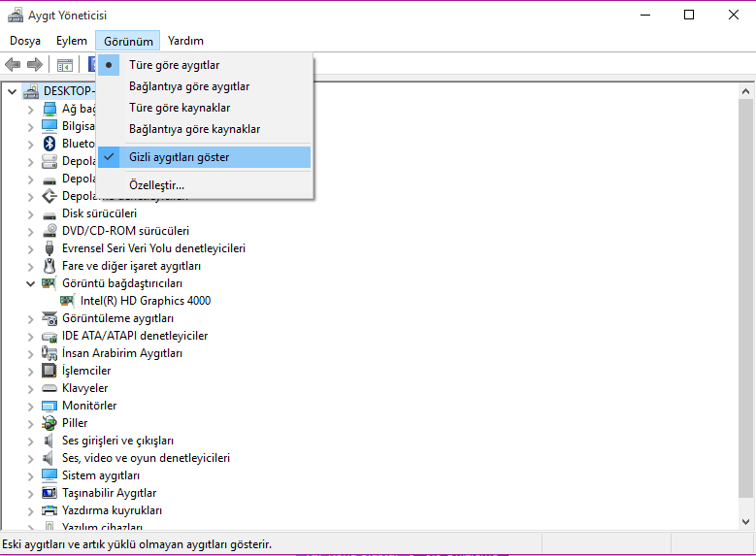Open the Yardım menu

coord(185,41)
